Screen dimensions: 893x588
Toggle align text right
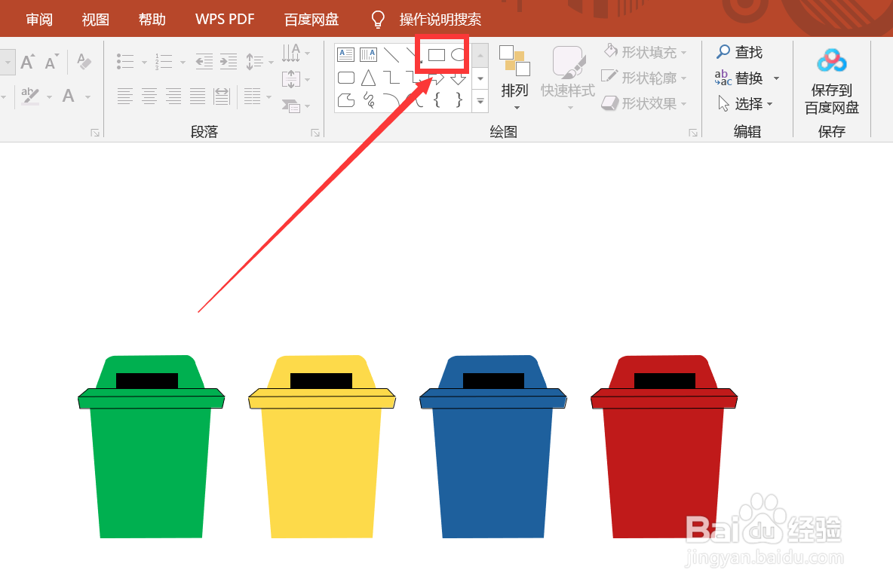(x=173, y=96)
